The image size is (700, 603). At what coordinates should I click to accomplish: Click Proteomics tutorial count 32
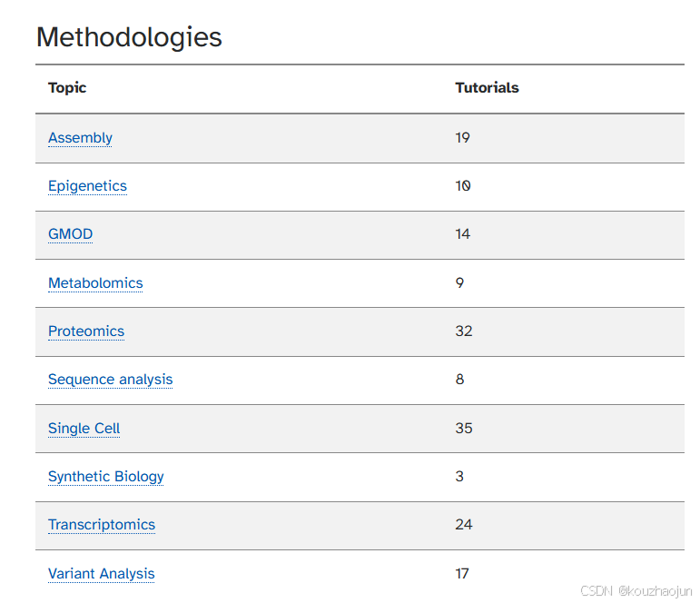coord(464,331)
